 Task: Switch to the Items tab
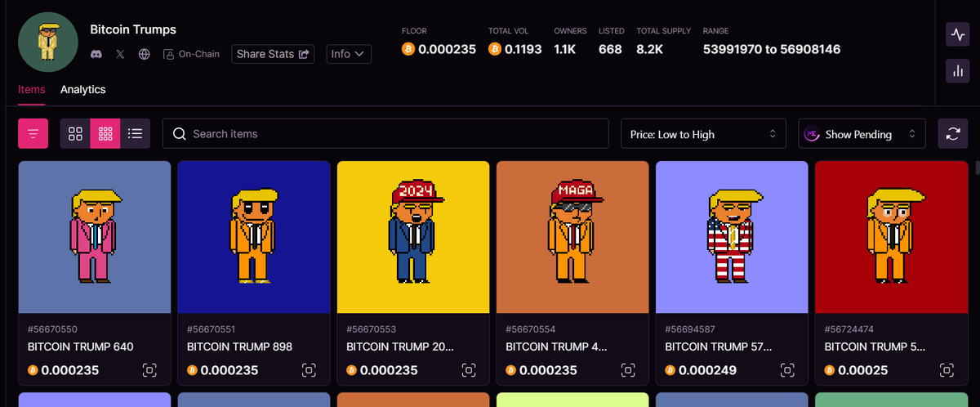[32, 89]
